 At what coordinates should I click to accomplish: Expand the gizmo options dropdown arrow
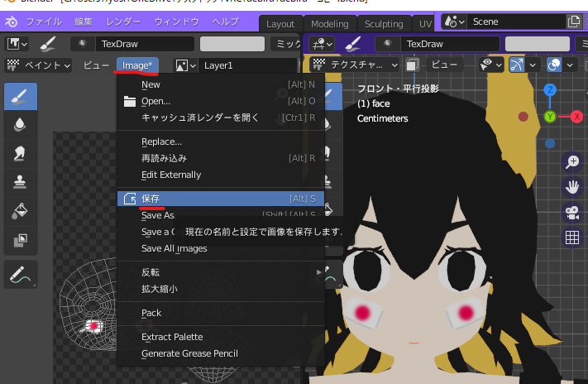533,65
